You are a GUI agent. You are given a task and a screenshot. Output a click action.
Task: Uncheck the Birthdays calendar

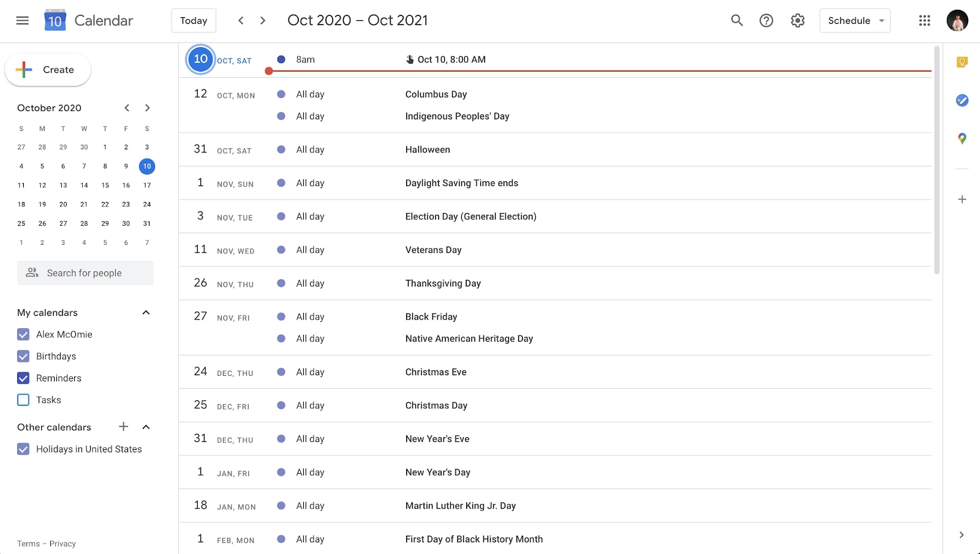23,356
